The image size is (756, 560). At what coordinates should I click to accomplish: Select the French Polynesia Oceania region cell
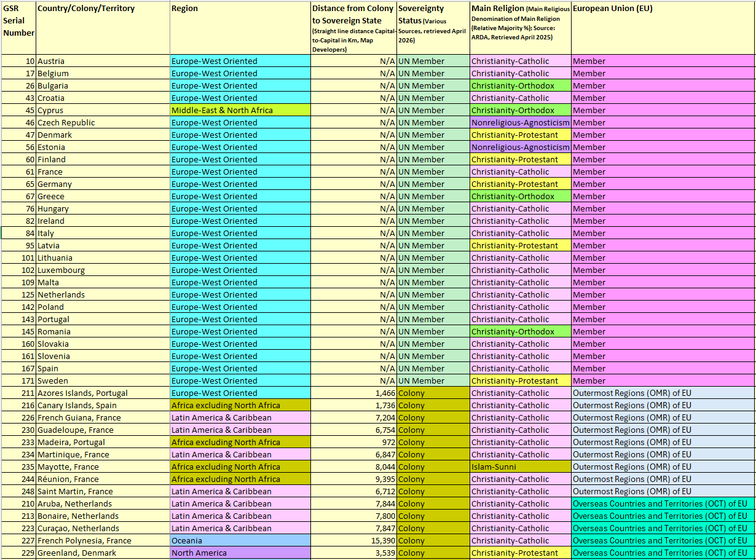tap(240, 540)
